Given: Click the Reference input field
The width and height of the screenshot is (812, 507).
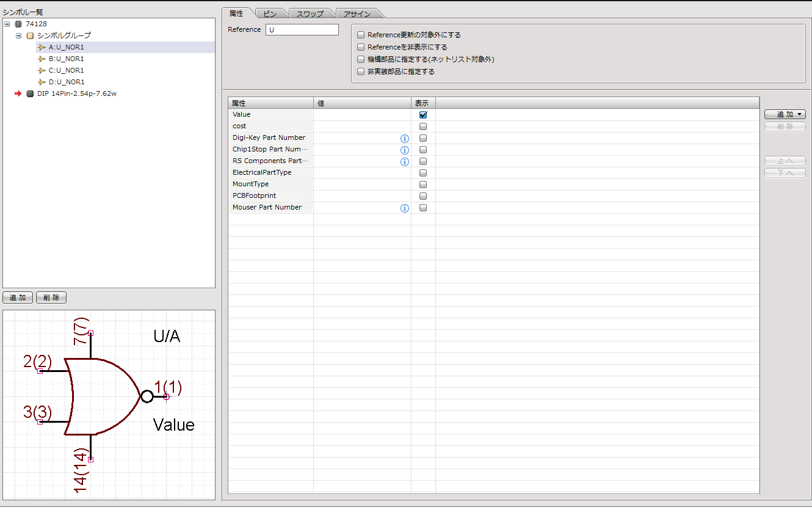Looking at the screenshot, I should (x=302, y=29).
